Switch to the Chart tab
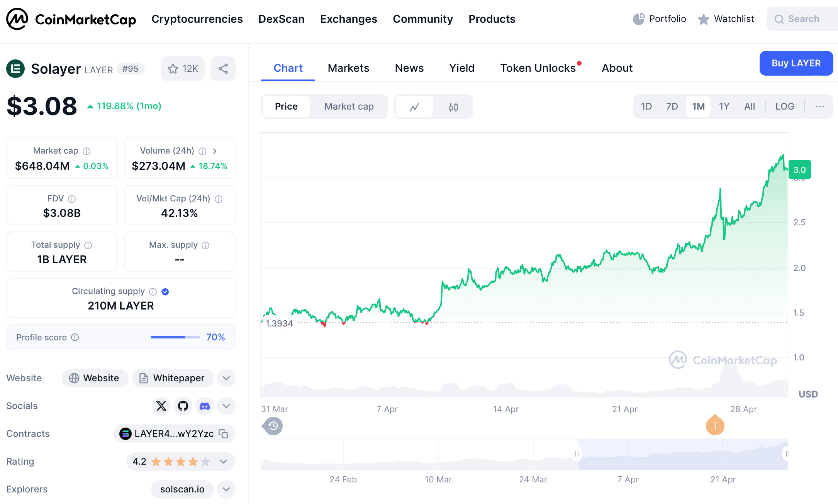The image size is (838, 504). [288, 68]
